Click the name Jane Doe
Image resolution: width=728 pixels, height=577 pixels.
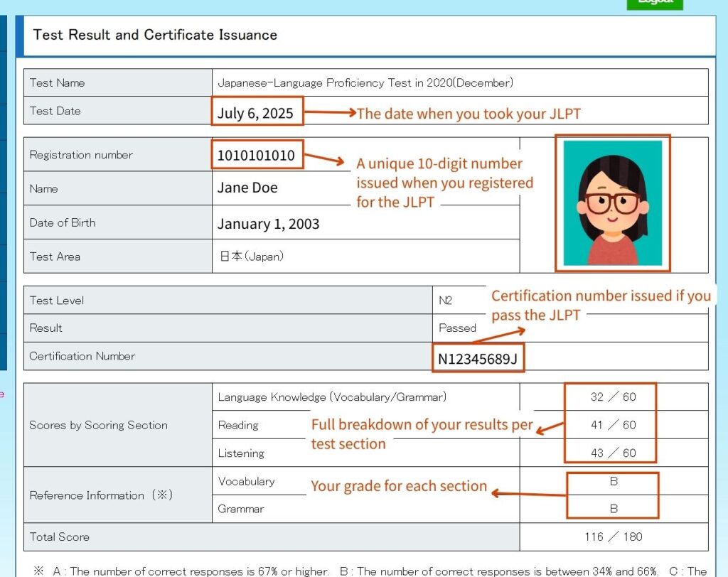click(247, 188)
